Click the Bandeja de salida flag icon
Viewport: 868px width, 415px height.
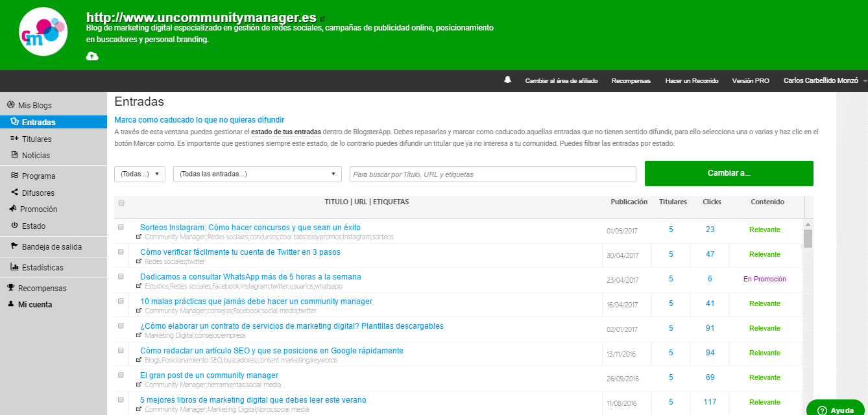click(x=15, y=246)
